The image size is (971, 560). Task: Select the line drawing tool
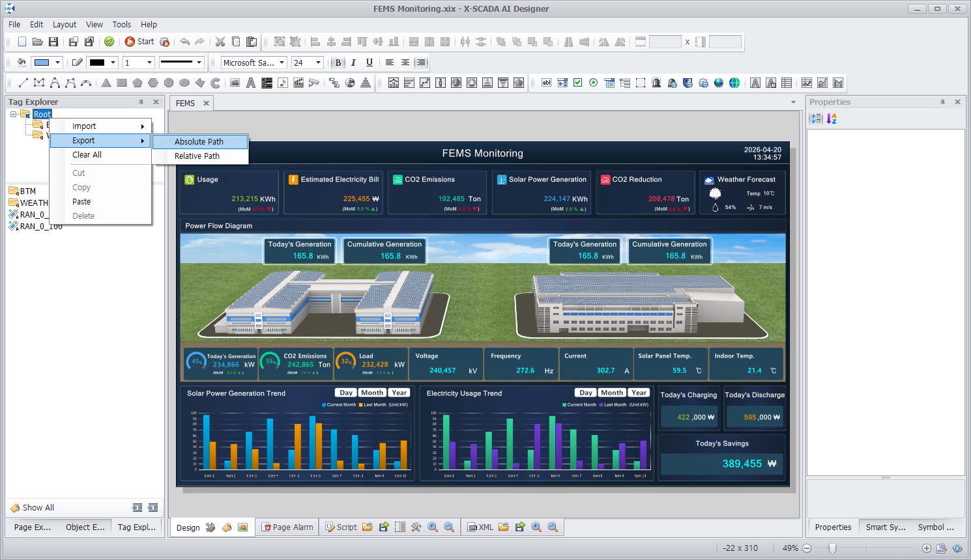(x=23, y=83)
